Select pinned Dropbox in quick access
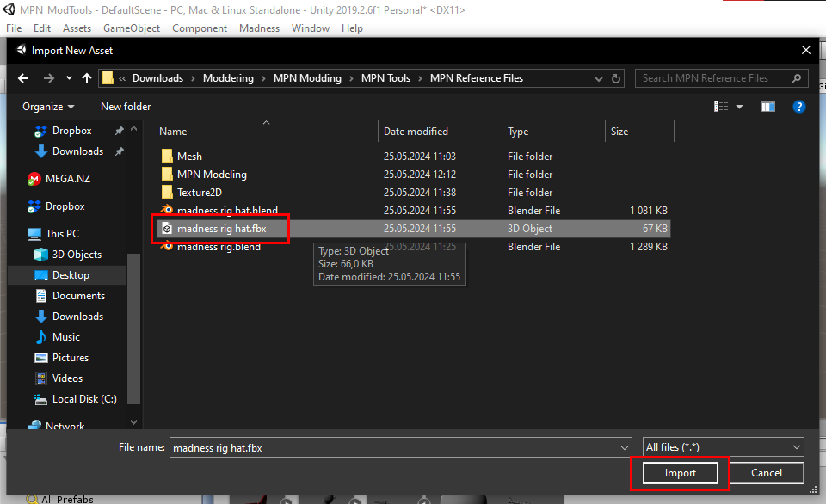 pos(71,131)
